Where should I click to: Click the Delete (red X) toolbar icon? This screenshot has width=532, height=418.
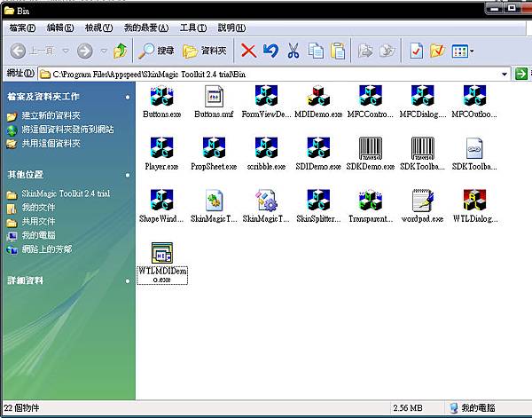[x=248, y=51]
